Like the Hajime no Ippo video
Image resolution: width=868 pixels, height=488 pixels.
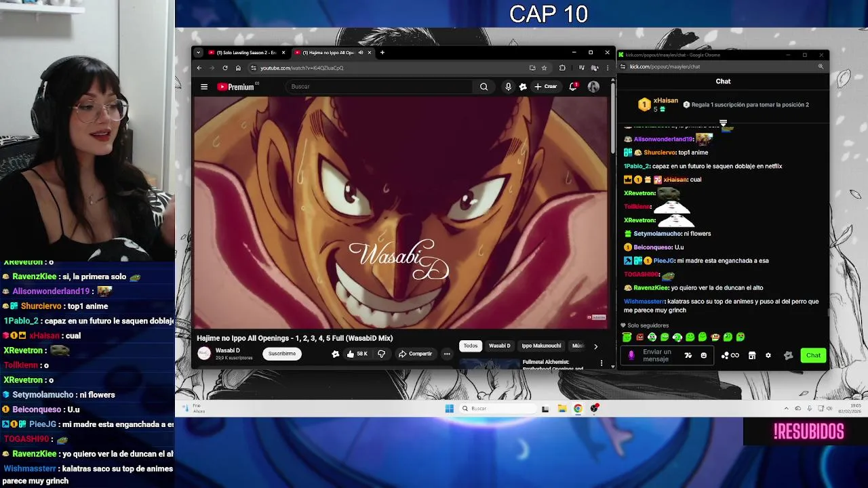(x=356, y=354)
